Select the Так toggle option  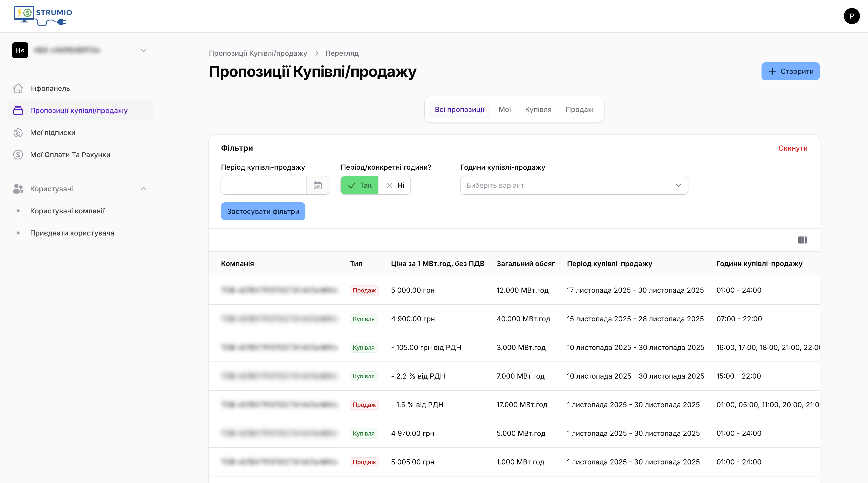click(359, 185)
